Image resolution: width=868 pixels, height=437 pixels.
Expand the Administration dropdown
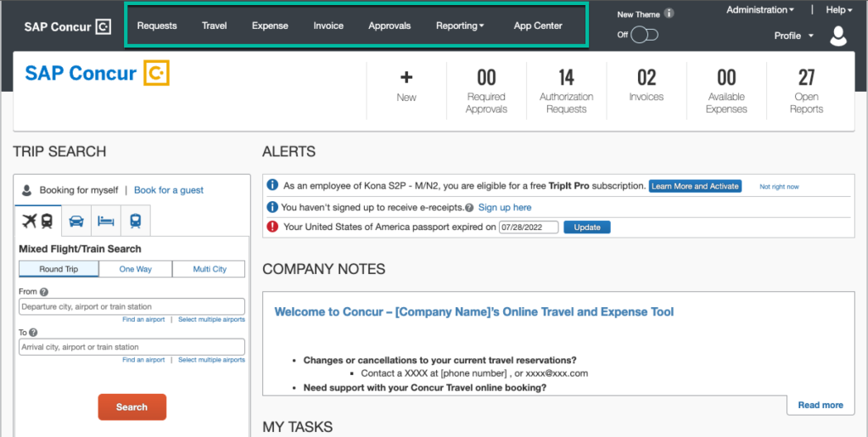point(760,10)
